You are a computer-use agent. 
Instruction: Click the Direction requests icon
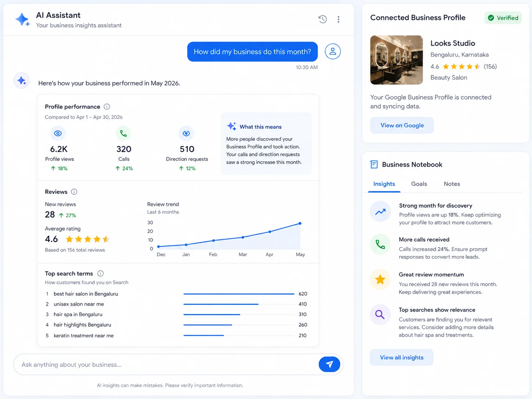(186, 133)
